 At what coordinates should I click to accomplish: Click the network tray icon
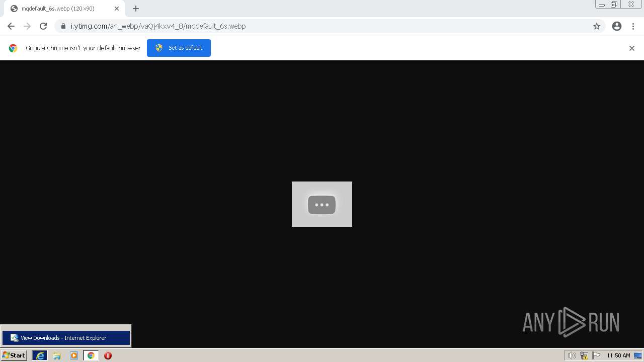[584, 355]
